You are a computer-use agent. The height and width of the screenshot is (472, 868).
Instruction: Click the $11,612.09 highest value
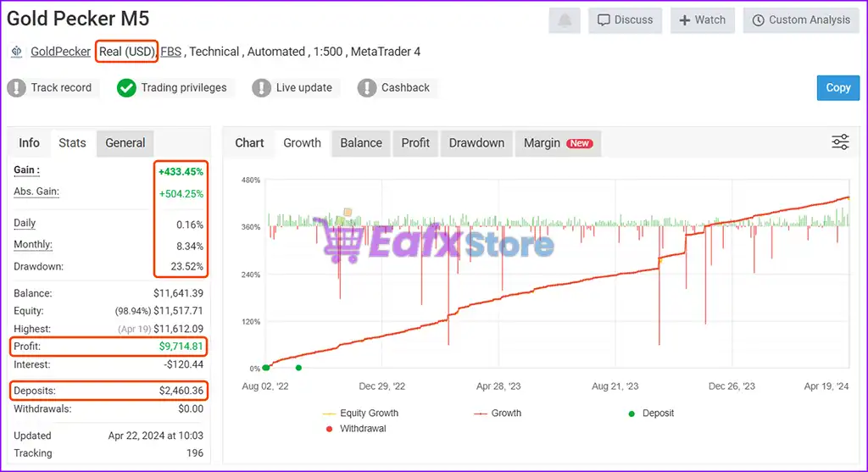coord(178,329)
